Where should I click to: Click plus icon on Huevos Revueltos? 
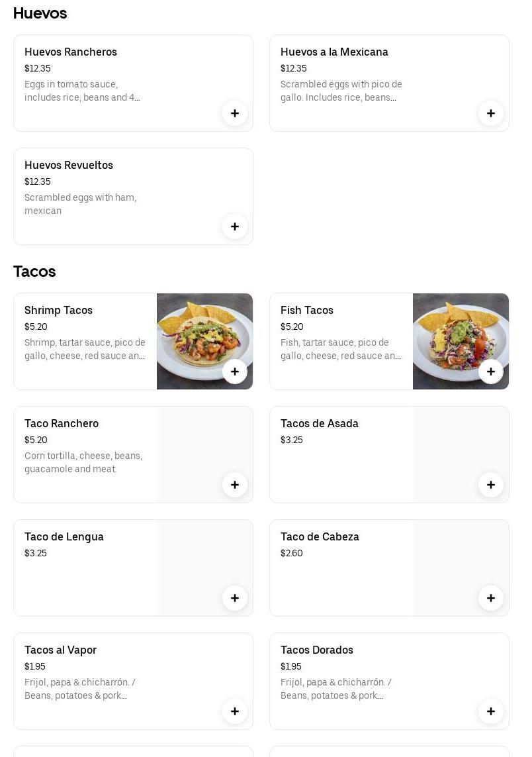coord(235,227)
